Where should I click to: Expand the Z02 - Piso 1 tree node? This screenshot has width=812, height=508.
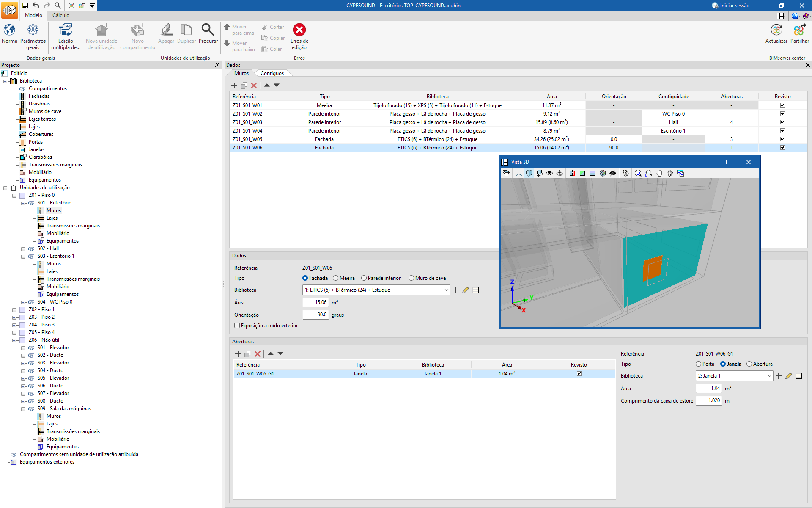click(14, 310)
